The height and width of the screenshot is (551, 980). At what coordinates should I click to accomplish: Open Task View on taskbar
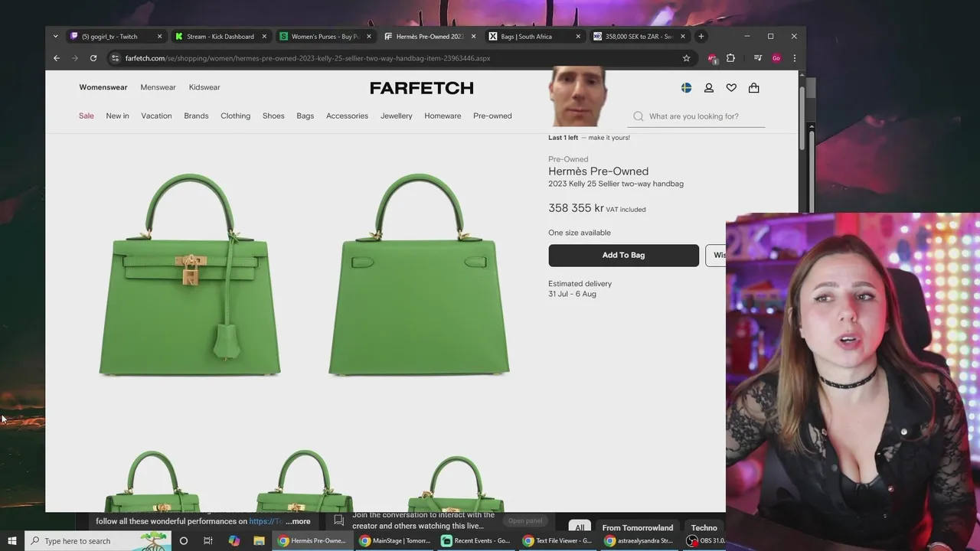[x=207, y=540]
